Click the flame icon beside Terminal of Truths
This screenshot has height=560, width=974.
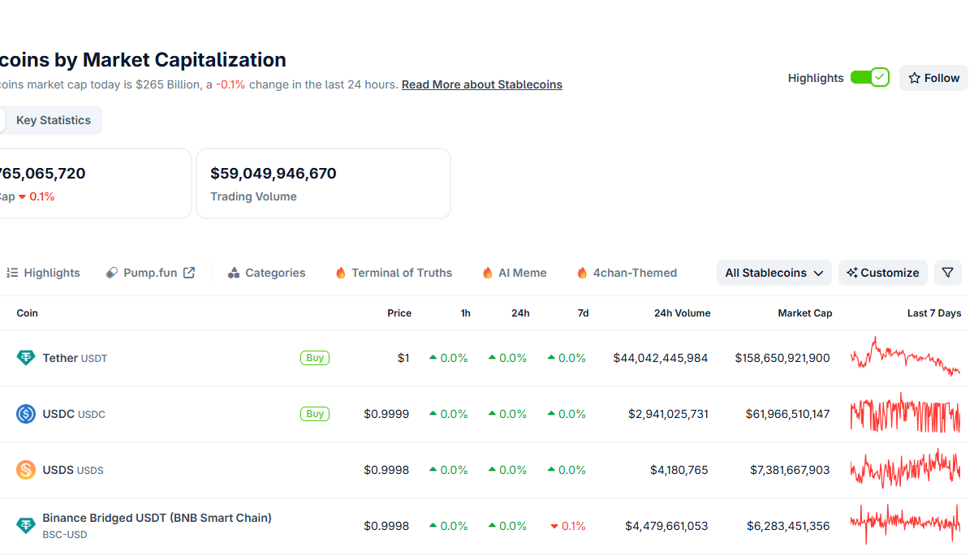[341, 273]
